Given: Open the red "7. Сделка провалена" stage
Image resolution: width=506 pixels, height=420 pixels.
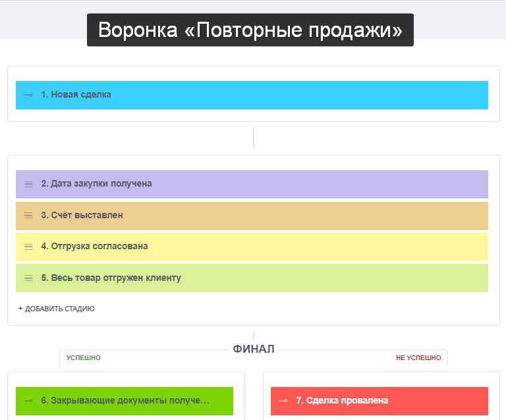Looking at the screenshot, I should [x=379, y=401].
